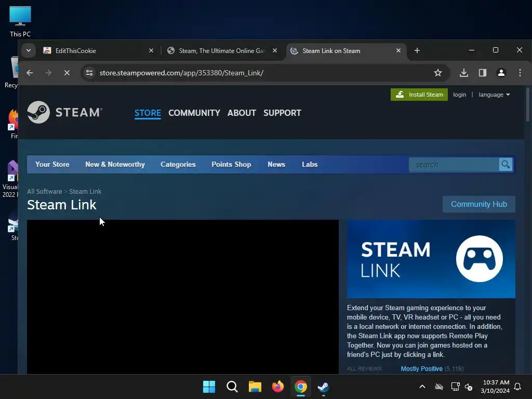532x399 pixels.
Task: Open a new tab with plus button
Action: [417, 50]
